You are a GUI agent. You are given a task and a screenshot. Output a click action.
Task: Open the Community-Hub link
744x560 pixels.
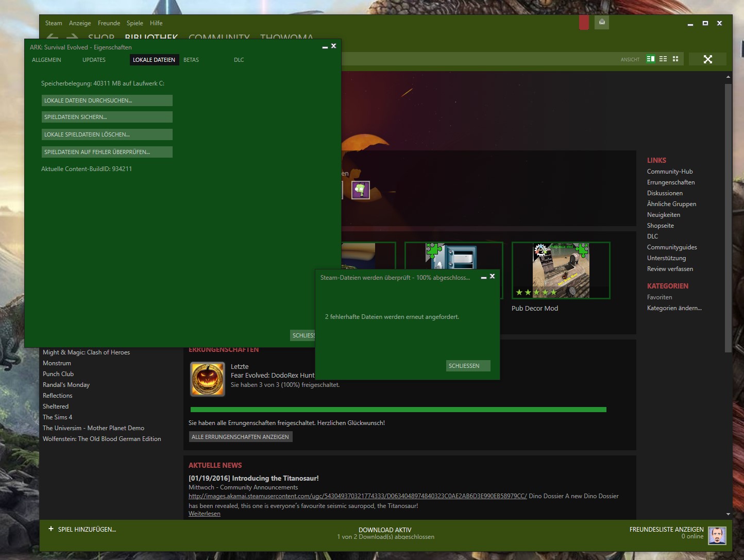pyautogui.click(x=670, y=172)
